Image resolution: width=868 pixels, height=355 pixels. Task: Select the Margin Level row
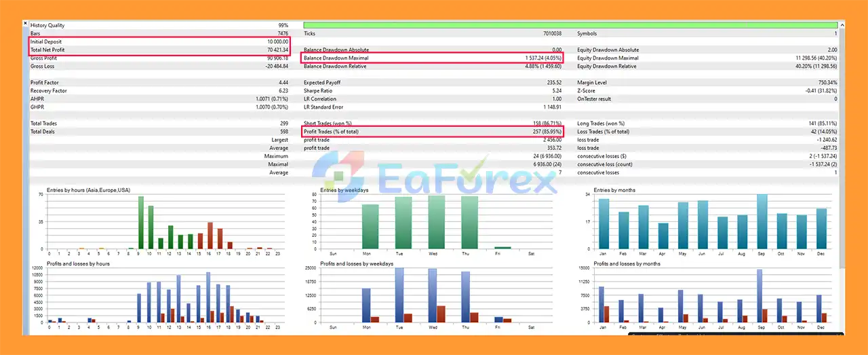pyautogui.click(x=707, y=83)
